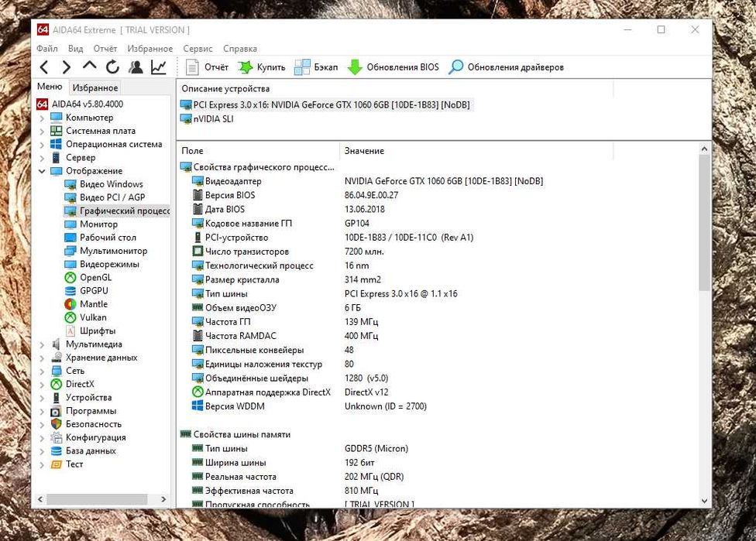Select Графический процессор tree item
This screenshot has height=541, width=756.
coord(117,211)
